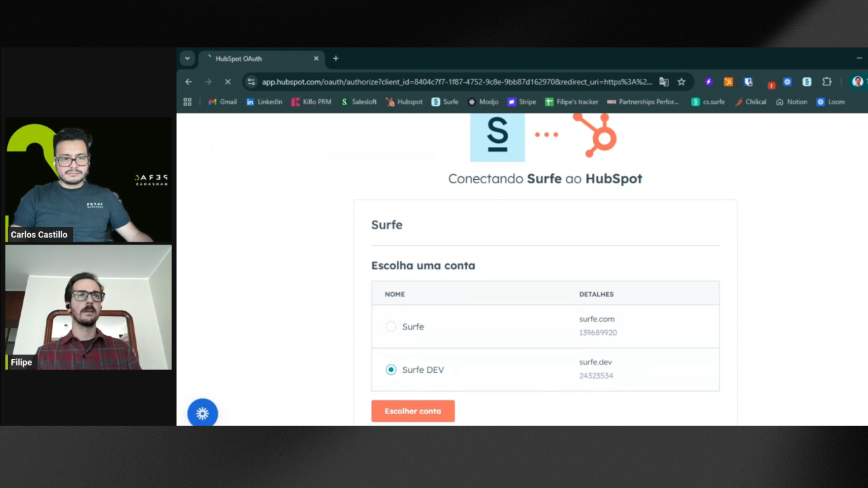Click the blue floating gear widget
The width and height of the screenshot is (868, 488).
[203, 413]
